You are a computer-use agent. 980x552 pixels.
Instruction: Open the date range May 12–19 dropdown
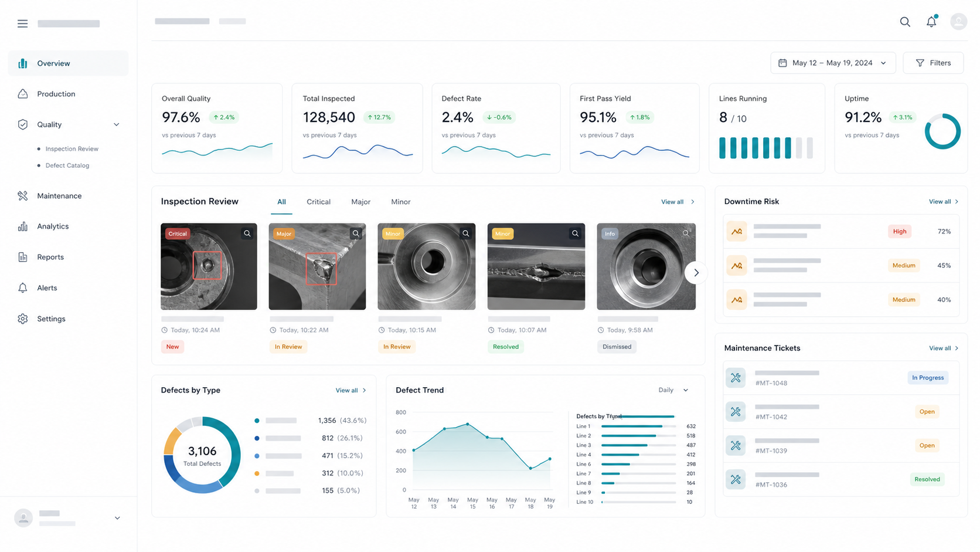click(833, 63)
